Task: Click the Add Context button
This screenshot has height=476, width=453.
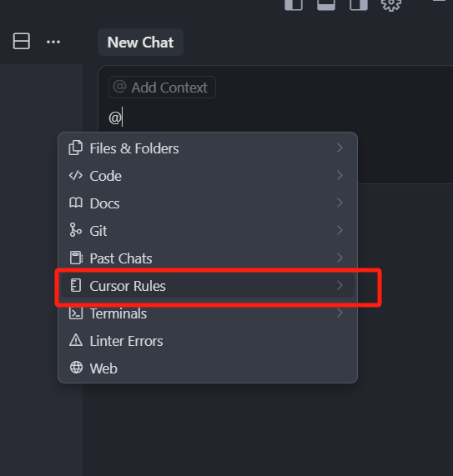Action: [162, 88]
